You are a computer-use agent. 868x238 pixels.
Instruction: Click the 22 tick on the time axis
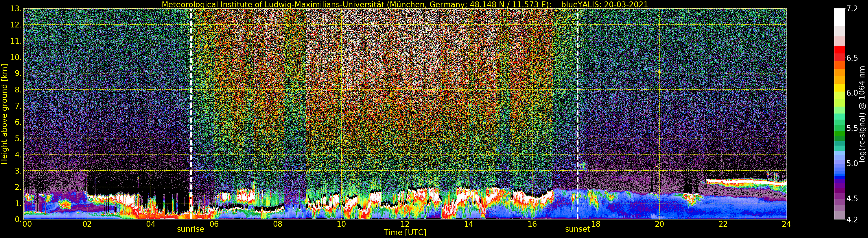click(723, 224)
